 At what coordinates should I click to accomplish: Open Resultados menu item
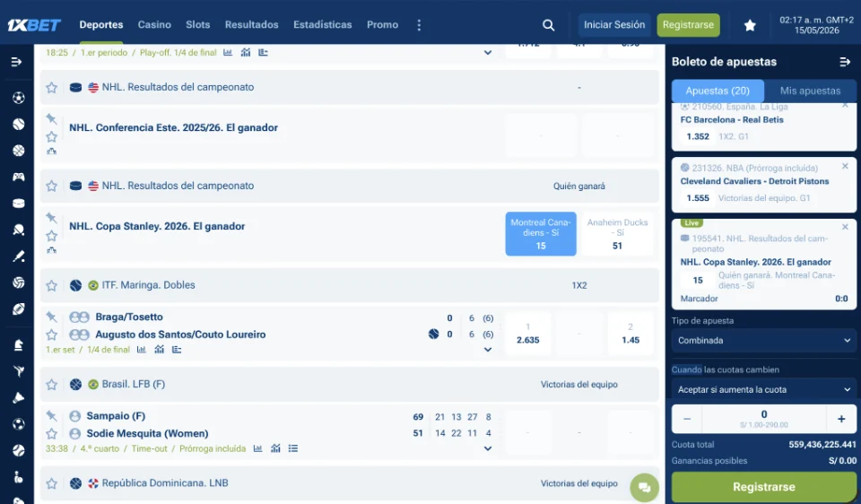[x=251, y=25]
